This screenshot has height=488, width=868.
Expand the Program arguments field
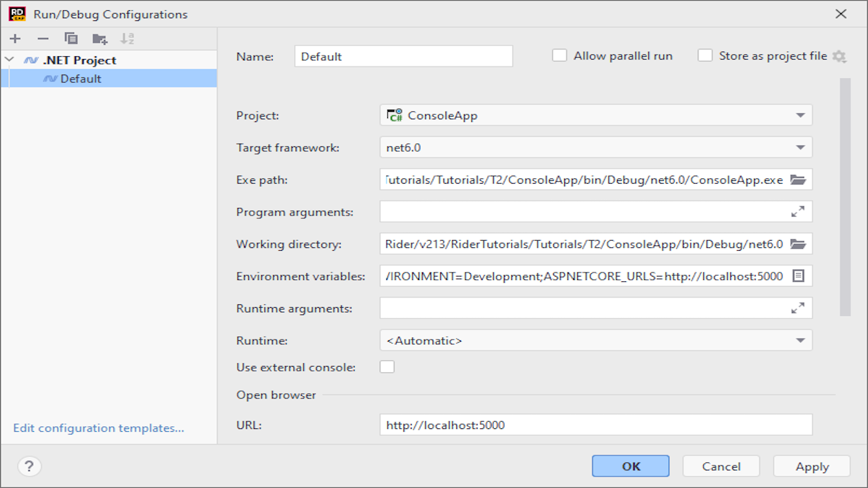pos(798,211)
